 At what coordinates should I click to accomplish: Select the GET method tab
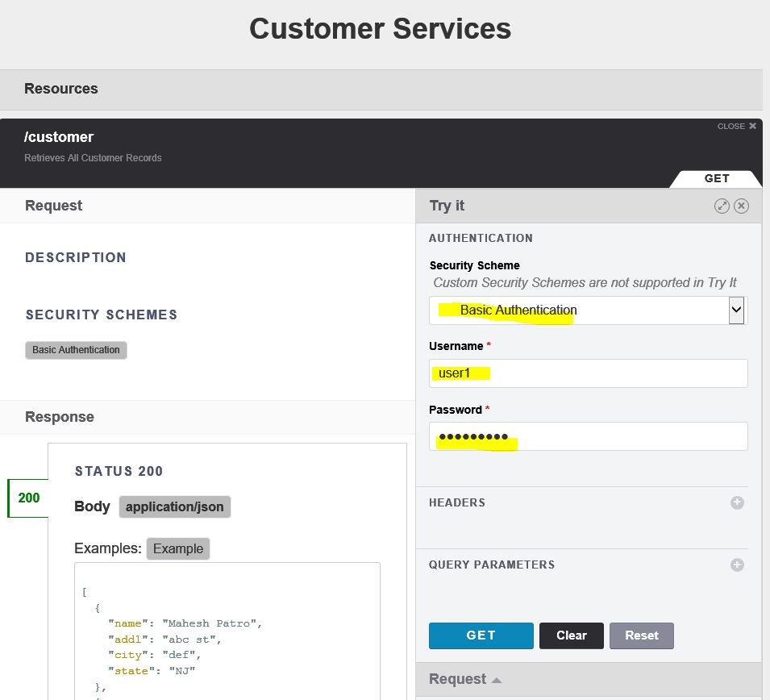(x=716, y=179)
